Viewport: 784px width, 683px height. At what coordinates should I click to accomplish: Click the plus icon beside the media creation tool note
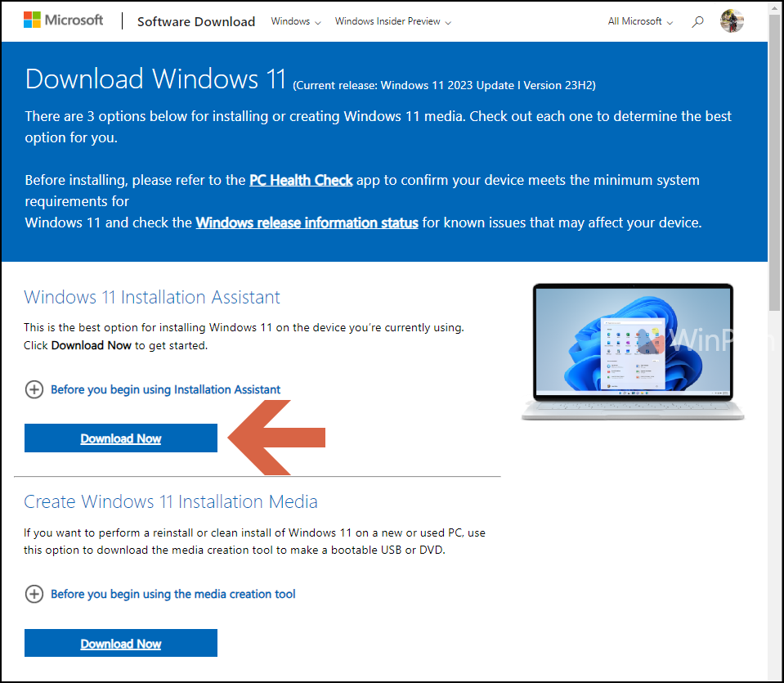tap(34, 594)
